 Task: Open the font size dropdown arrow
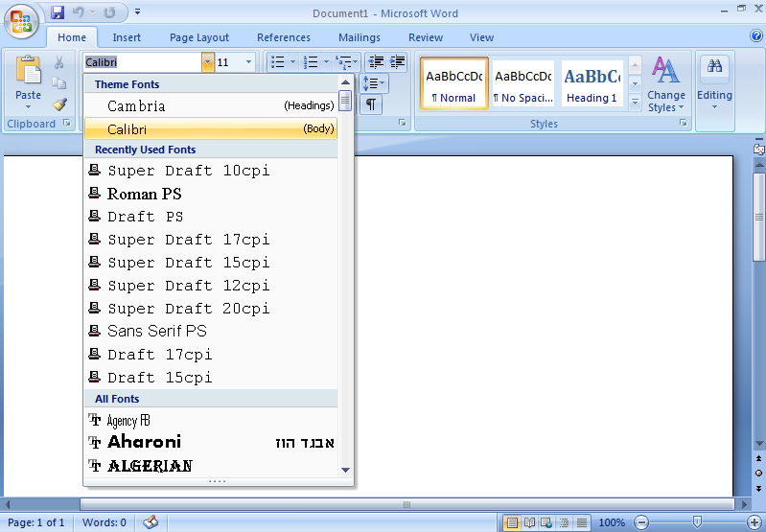(x=248, y=62)
